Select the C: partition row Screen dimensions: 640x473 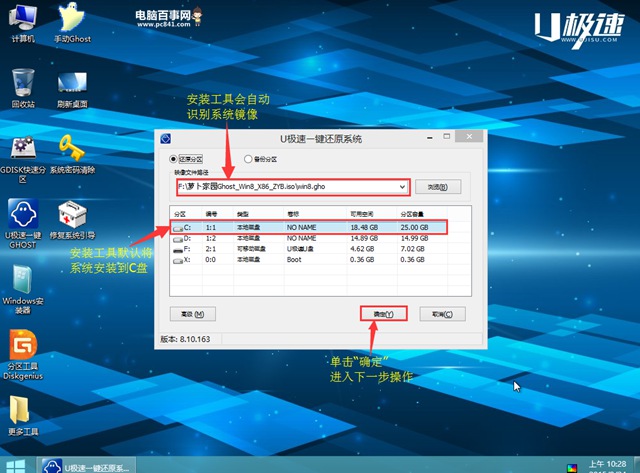[x=309, y=227]
